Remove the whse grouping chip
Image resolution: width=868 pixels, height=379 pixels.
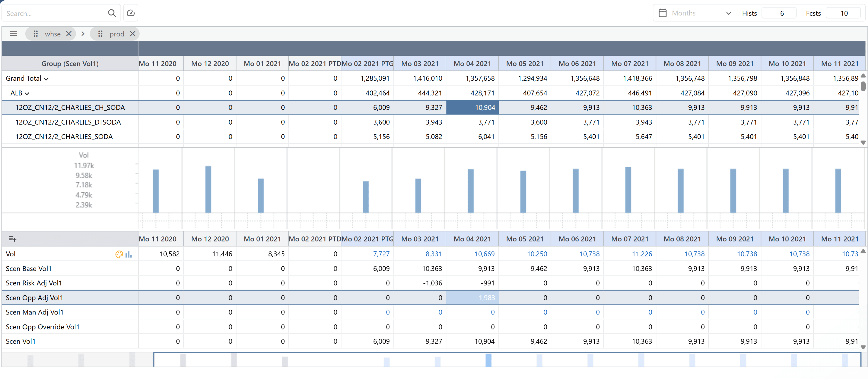pyautogui.click(x=69, y=34)
